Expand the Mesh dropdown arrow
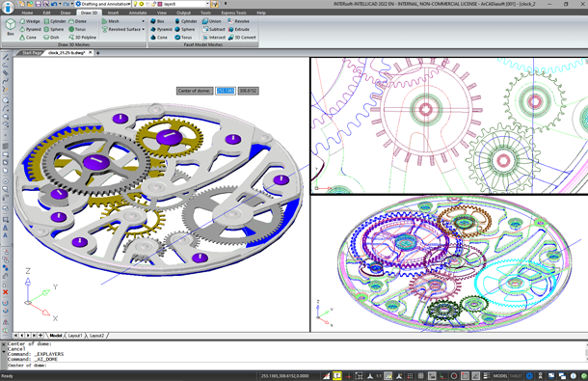The height and width of the screenshot is (381, 588). click(x=143, y=21)
